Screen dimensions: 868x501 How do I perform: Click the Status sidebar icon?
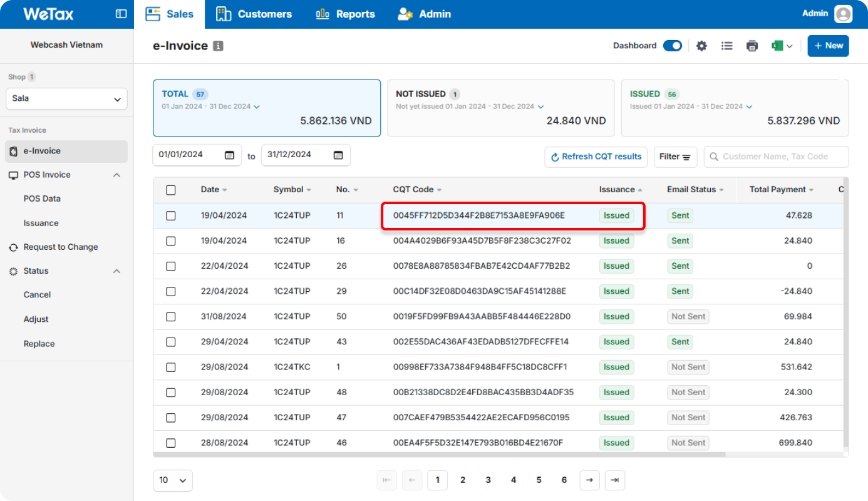[x=14, y=271]
